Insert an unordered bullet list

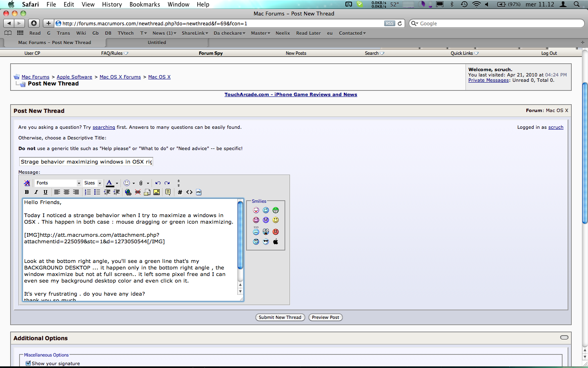tap(97, 192)
